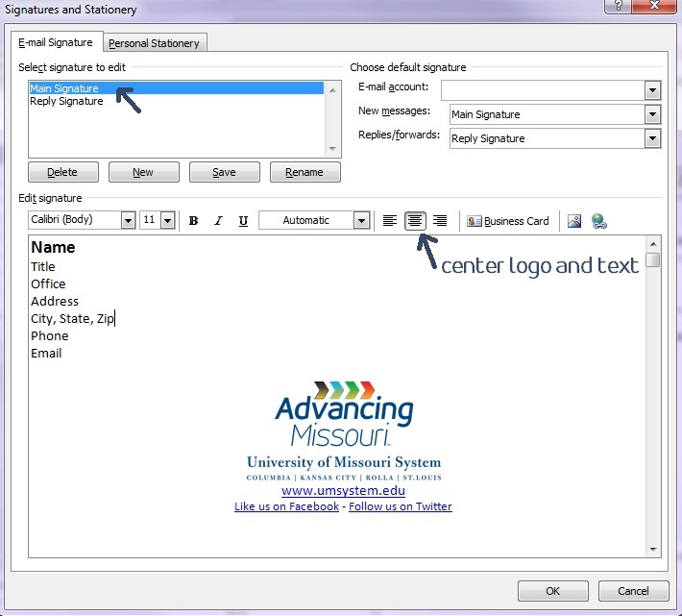Align signature text left
Viewport: 682px width, 616px height.
tap(390, 221)
